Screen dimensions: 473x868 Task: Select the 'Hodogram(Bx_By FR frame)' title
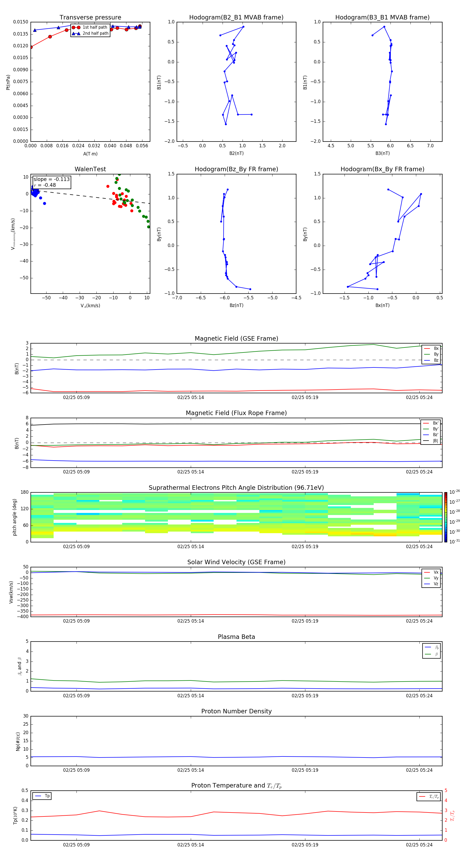pos(382,169)
